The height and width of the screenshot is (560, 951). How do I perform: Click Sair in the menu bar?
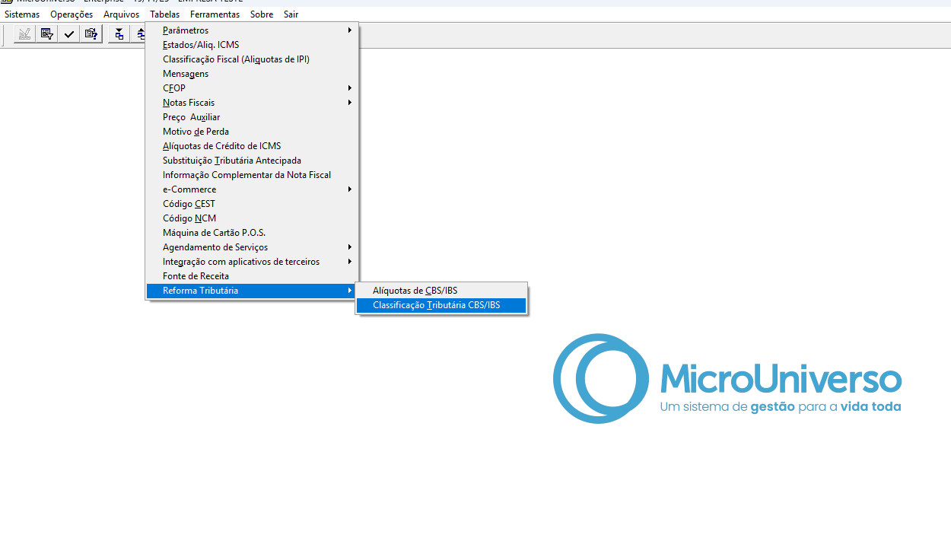pos(291,14)
